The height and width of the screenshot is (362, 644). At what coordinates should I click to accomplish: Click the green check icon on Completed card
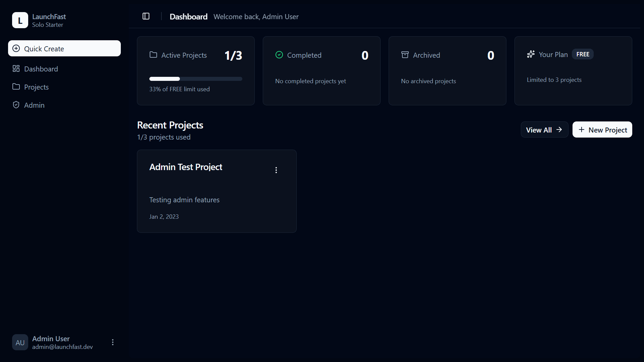(279, 55)
